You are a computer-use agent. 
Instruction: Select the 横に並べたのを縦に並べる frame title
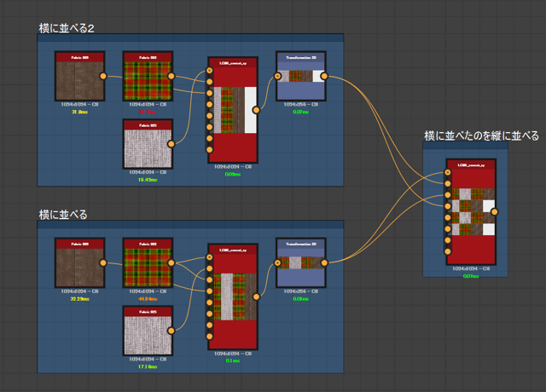coord(481,135)
